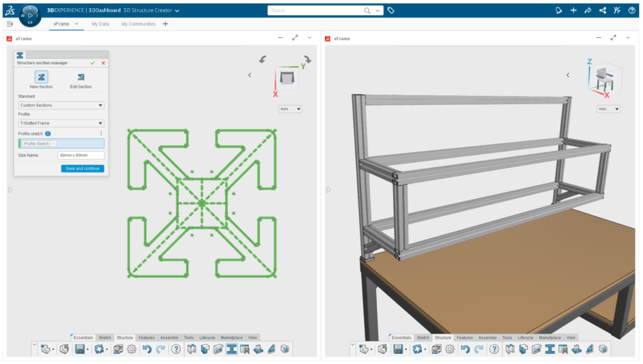Viewport: 643px width, 364px height.
Task: Open the Structure section manager tool
Action: [x=232, y=349]
